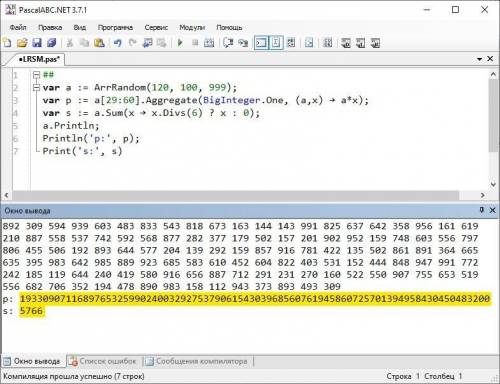Toggle the highlighted text-cursor toolbar button
The width and height of the screenshot is (500, 384).
[276, 43]
